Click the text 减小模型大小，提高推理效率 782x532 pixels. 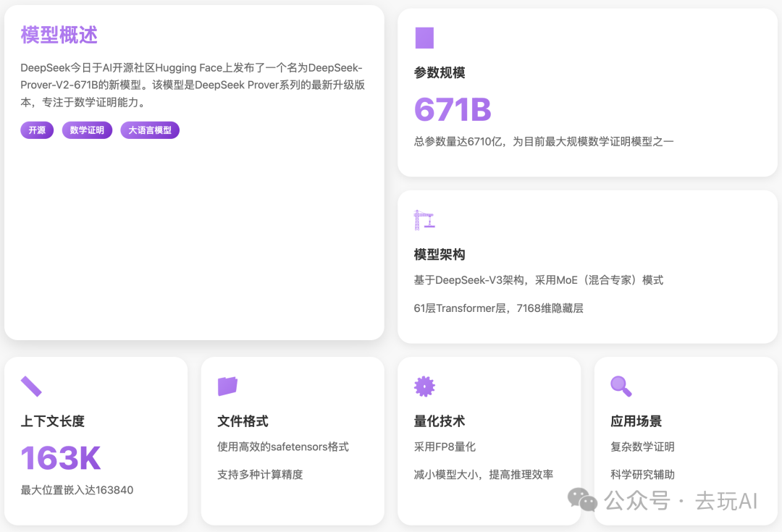(484, 475)
